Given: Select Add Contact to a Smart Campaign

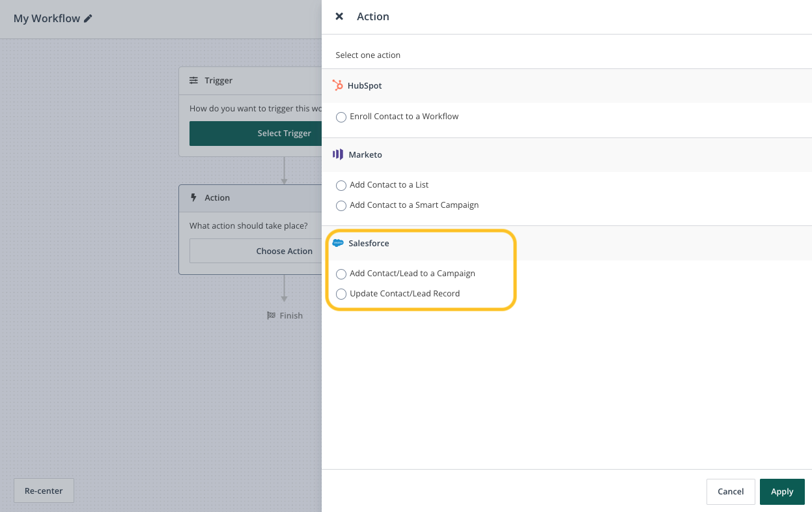Looking at the screenshot, I should 341,206.
